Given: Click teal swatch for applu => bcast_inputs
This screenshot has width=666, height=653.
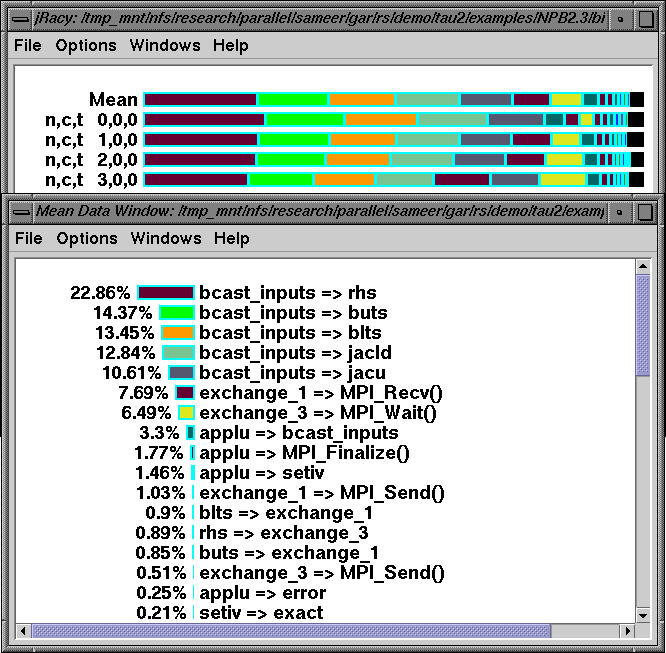Looking at the screenshot, I should [190, 433].
